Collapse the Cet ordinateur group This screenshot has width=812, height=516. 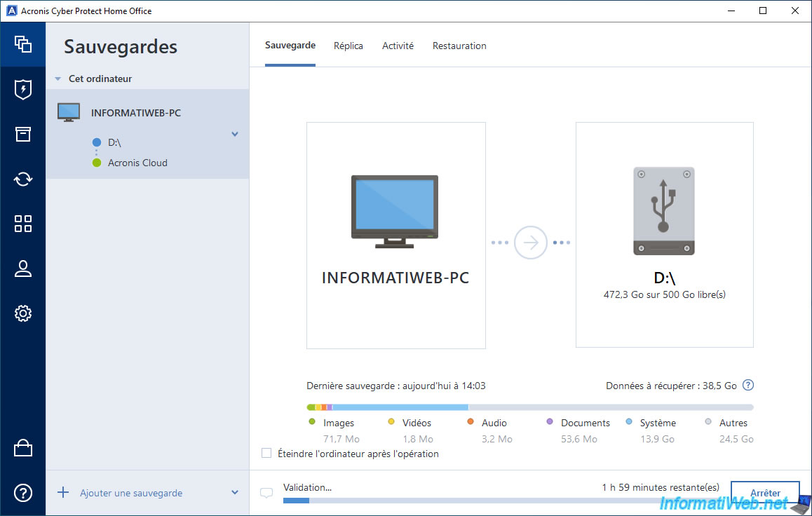pyautogui.click(x=58, y=79)
